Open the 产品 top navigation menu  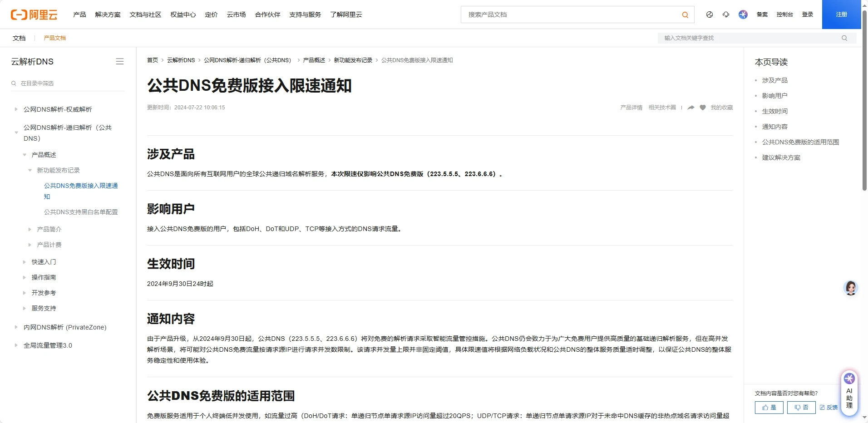(x=79, y=15)
